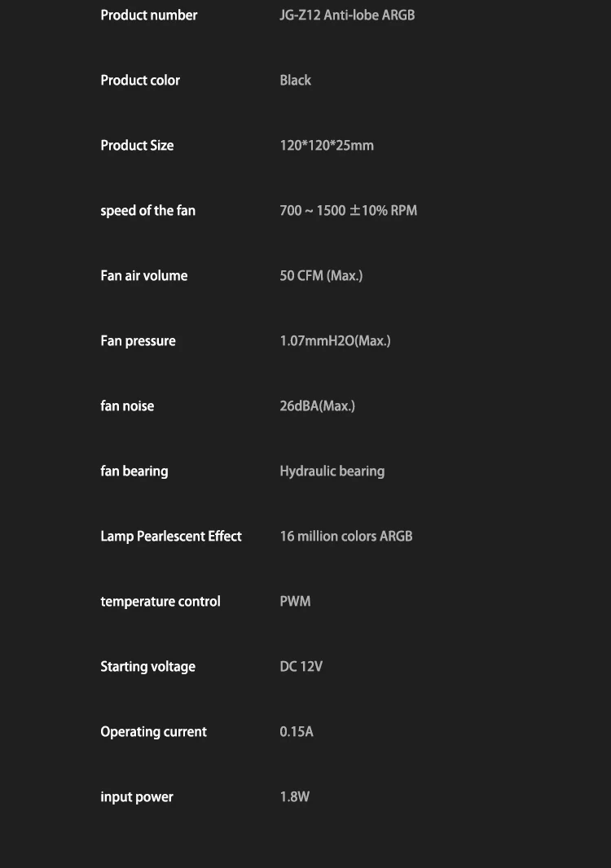Select the "Fan air volume" label
The image size is (611, 868).
143,276
